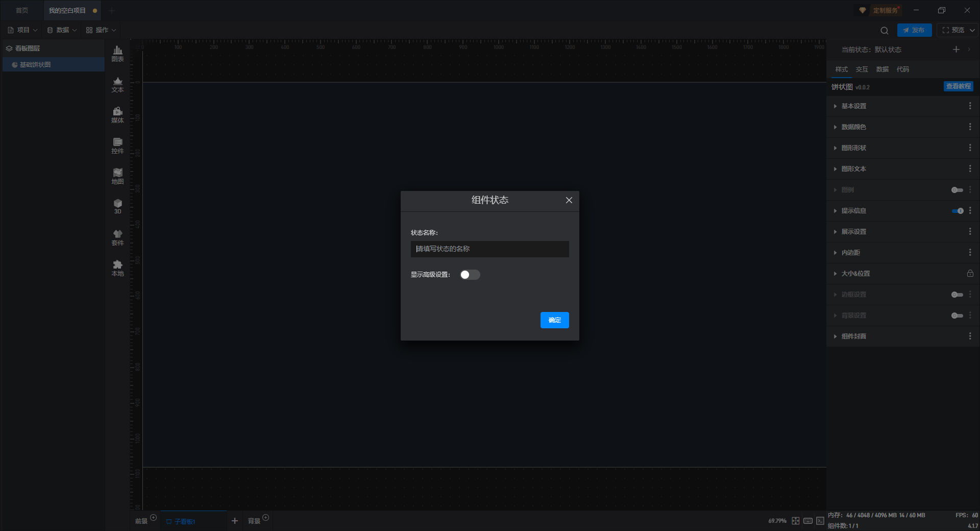Click the fit-to-screen icon in status bar
This screenshot has height=531, width=980.
tap(796, 521)
